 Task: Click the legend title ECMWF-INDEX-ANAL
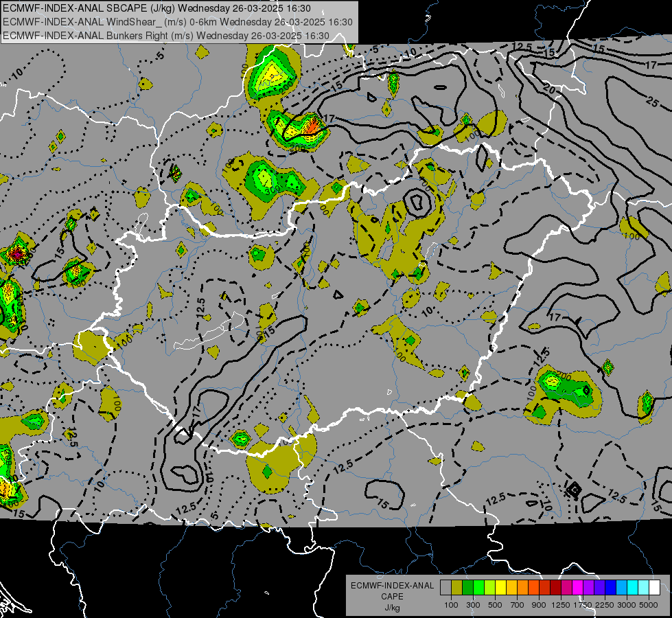click(x=392, y=586)
